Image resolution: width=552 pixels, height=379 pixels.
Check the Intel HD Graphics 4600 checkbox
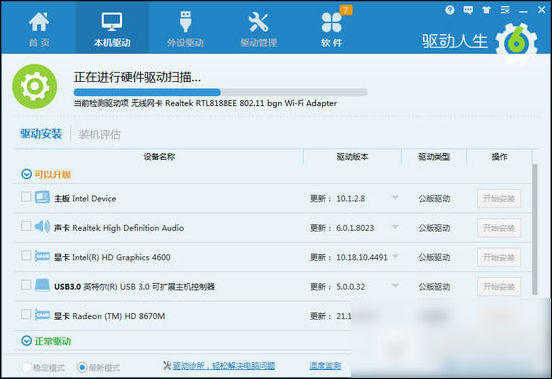(x=26, y=255)
